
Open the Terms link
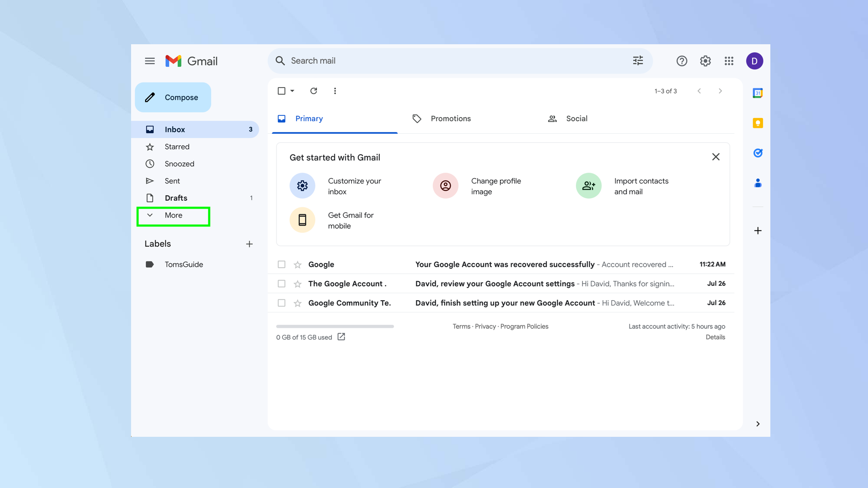[461, 327]
